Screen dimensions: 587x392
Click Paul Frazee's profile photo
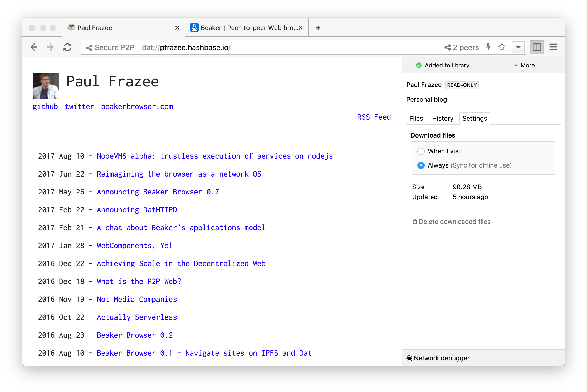click(x=46, y=86)
